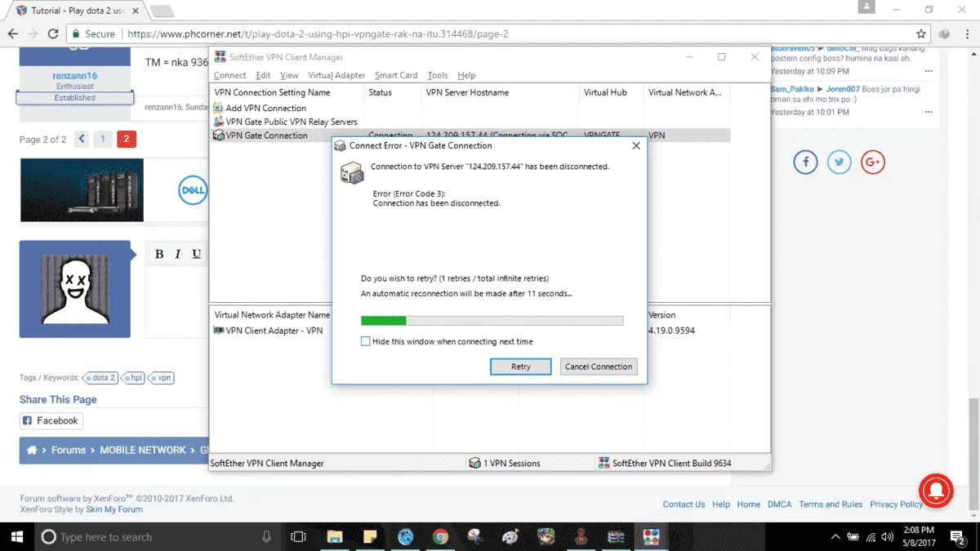The height and width of the screenshot is (551, 980).
Task: Open Task View in taskbar
Action: [x=299, y=536]
